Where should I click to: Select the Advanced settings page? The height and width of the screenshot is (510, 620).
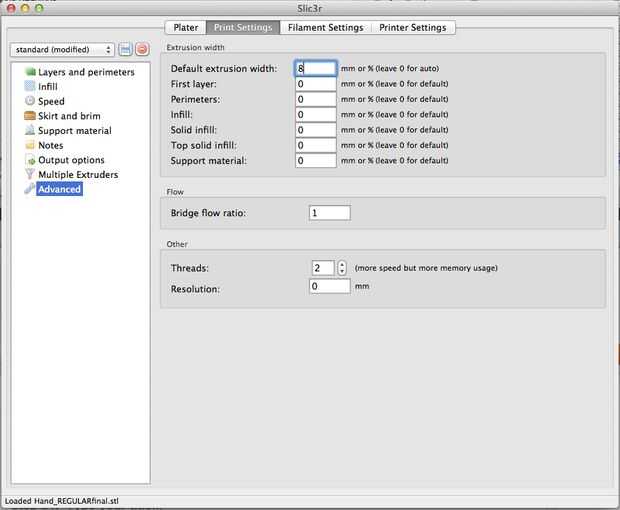point(59,189)
